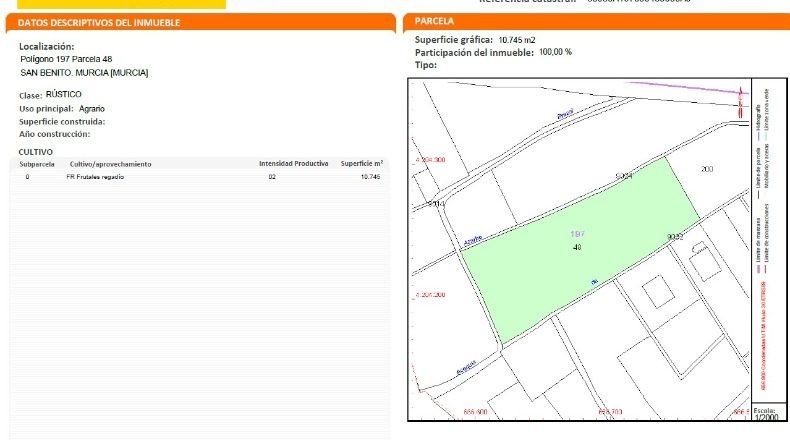Image resolution: width=790 pixels, height=440 pixels.
Task: Click the map label '9024'
Action: point(624,176)
